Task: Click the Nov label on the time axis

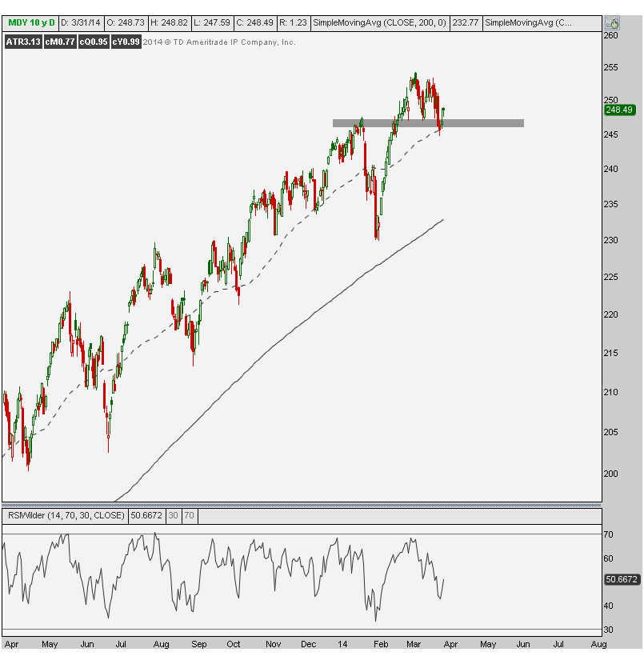Action: (273, 644)
